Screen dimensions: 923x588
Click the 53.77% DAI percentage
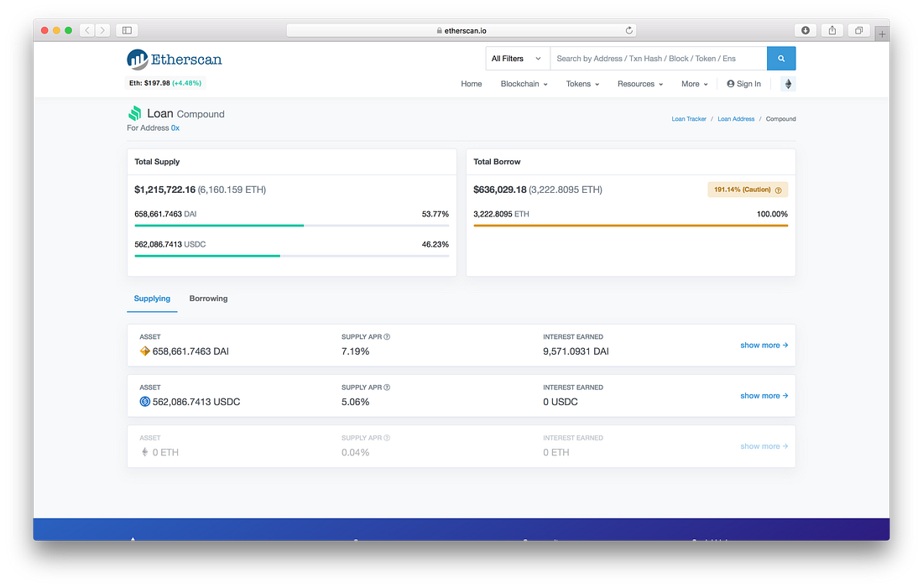pos(435,214)
